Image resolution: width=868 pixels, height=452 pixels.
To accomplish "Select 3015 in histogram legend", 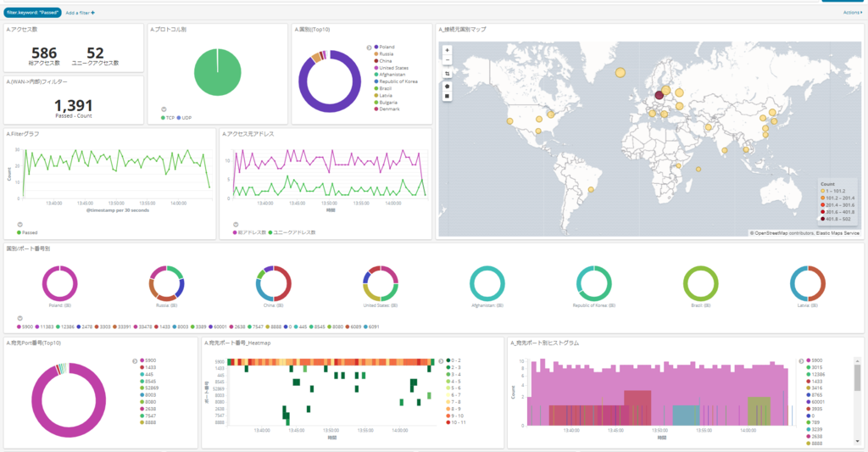I will click(x=815, y=367).
